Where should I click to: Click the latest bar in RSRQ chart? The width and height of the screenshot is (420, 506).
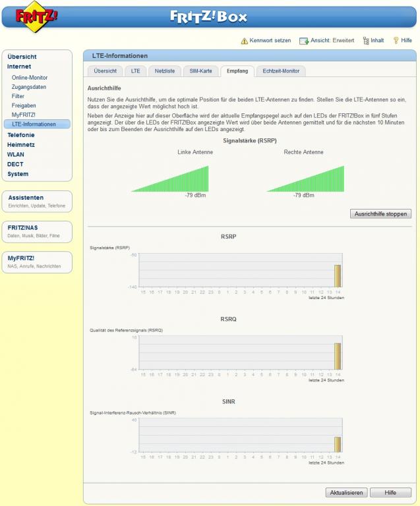coord(338,356)
